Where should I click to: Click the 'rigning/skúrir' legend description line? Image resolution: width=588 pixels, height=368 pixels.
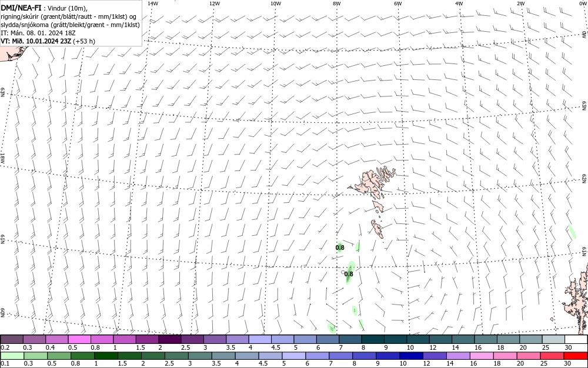coord(69,17)
